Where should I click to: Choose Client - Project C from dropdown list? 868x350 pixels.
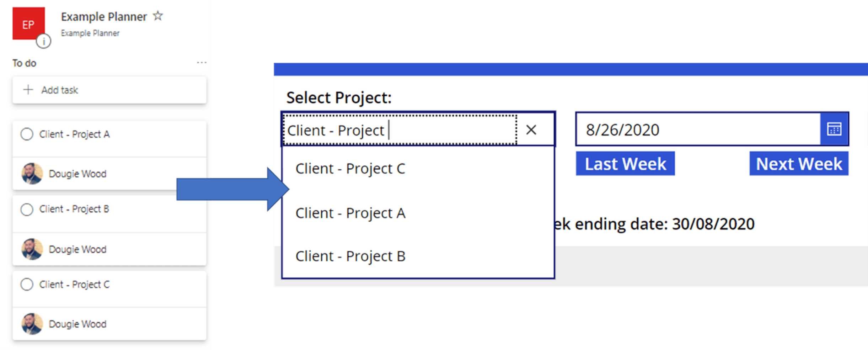tap(350, 169)
